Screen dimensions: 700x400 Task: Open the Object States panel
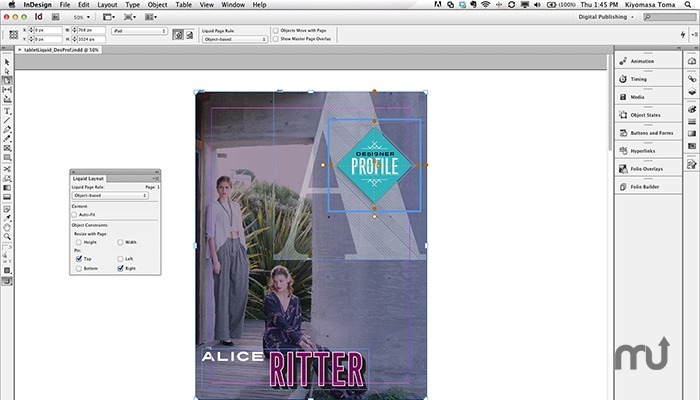(648, 115)
